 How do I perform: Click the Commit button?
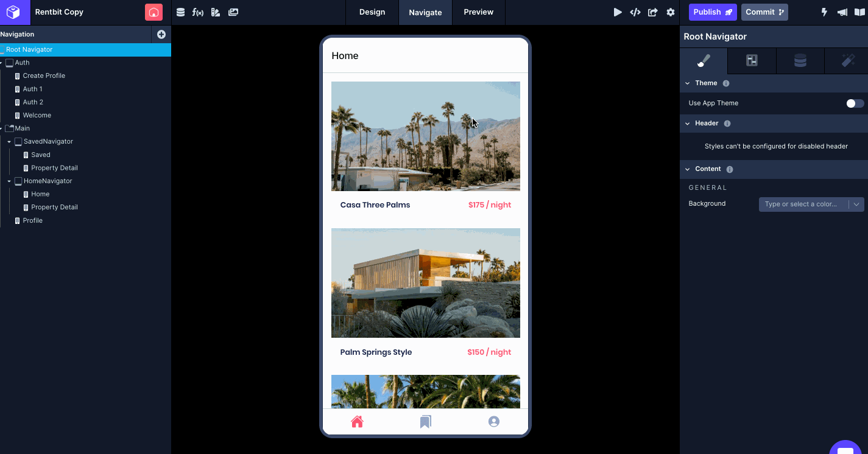(x=764, y=12)
